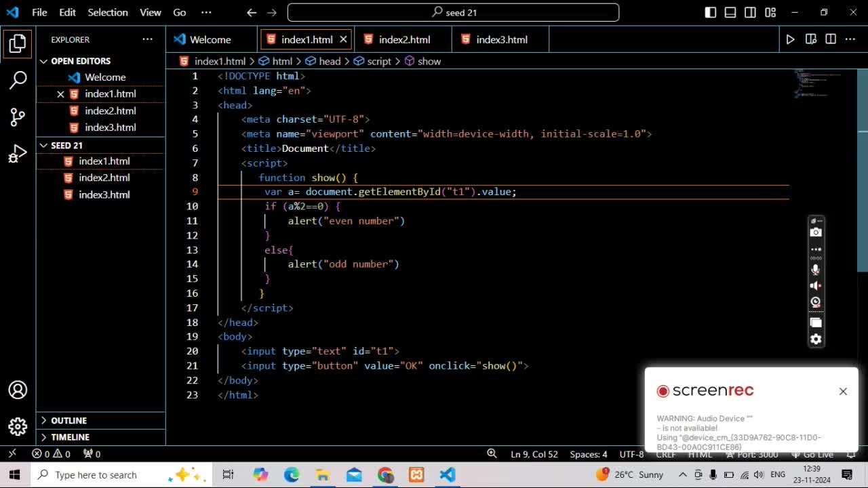The height and width of the screenshot is (488, 868).
Task: Click the Run play button in editor toolbar
Action: click(790, 39)
